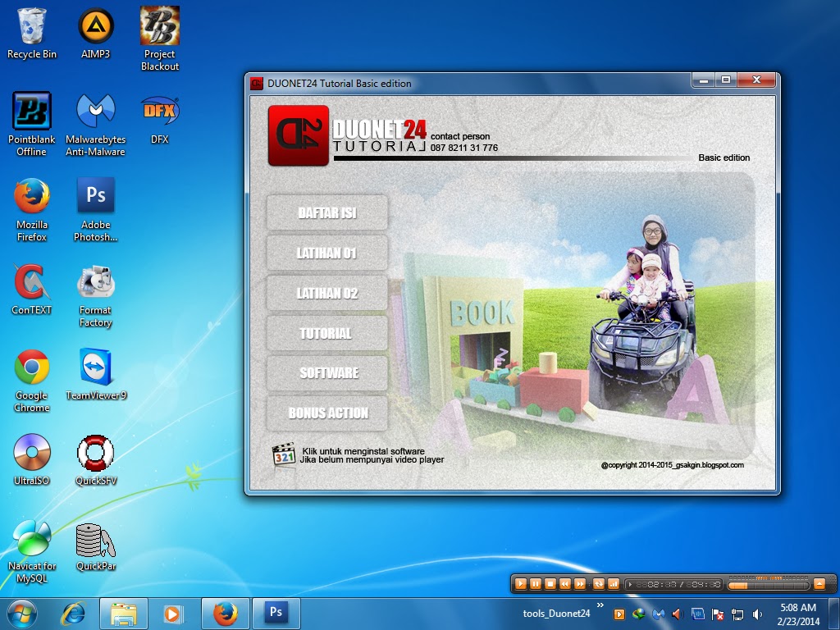Click the copyright gsakgin.blogspot.com text
This screenshot has height=630, width=840.
[x=673, y=465]
